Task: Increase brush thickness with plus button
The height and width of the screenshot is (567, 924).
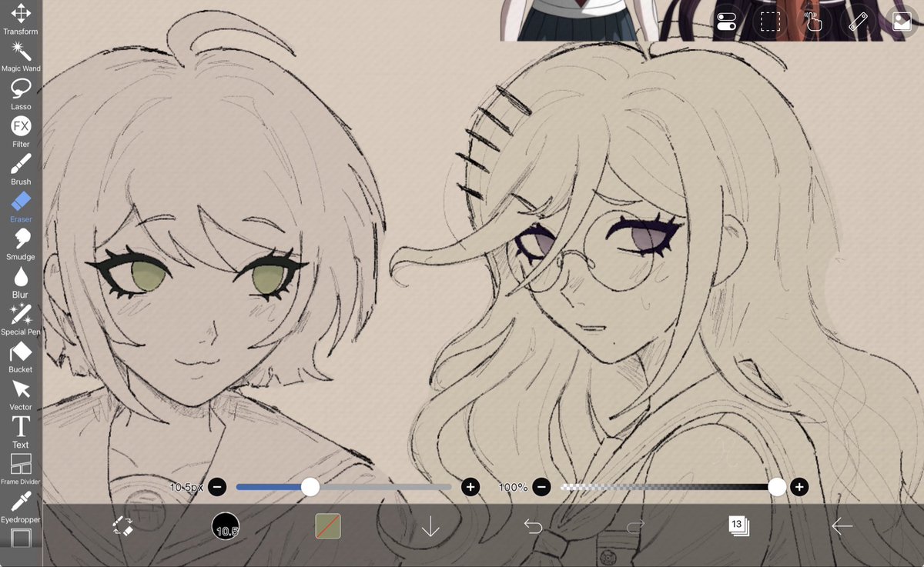Action: point(470,487)
